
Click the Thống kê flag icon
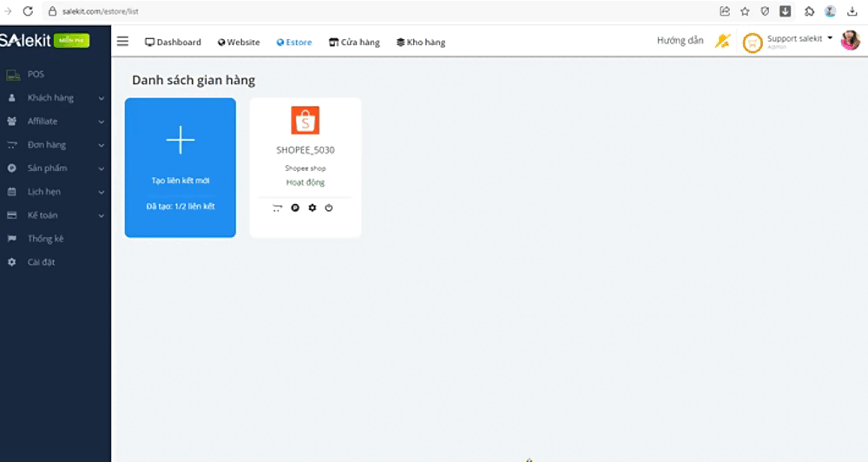[11, 239]
